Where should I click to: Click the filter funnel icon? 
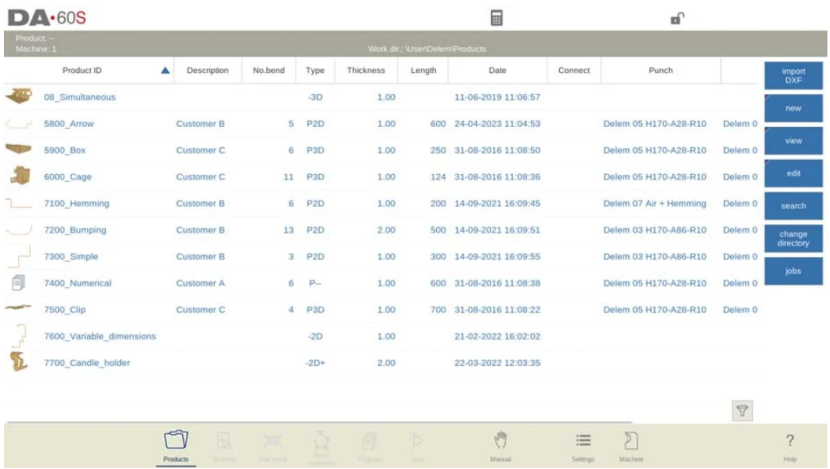pyautogui.click(x=742, y=410)
